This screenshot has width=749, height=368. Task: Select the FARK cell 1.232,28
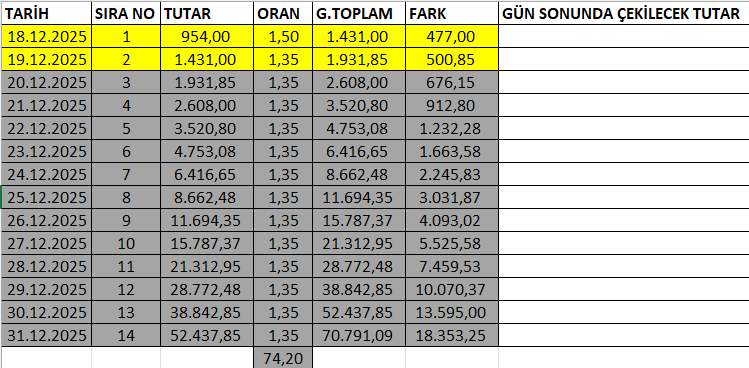452,128
